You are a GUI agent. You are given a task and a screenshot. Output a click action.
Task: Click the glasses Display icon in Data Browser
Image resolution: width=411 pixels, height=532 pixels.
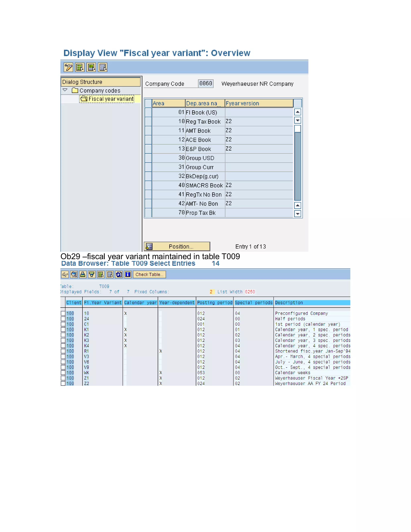[x=65, y=274]
